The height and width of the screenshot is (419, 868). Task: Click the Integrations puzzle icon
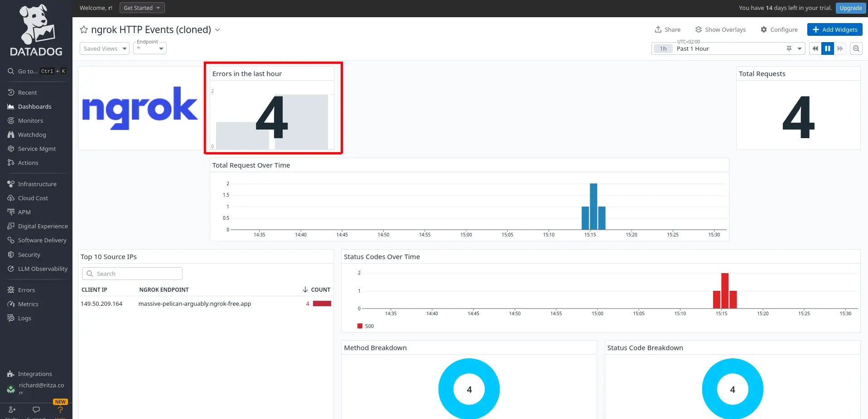pos(11,374)
